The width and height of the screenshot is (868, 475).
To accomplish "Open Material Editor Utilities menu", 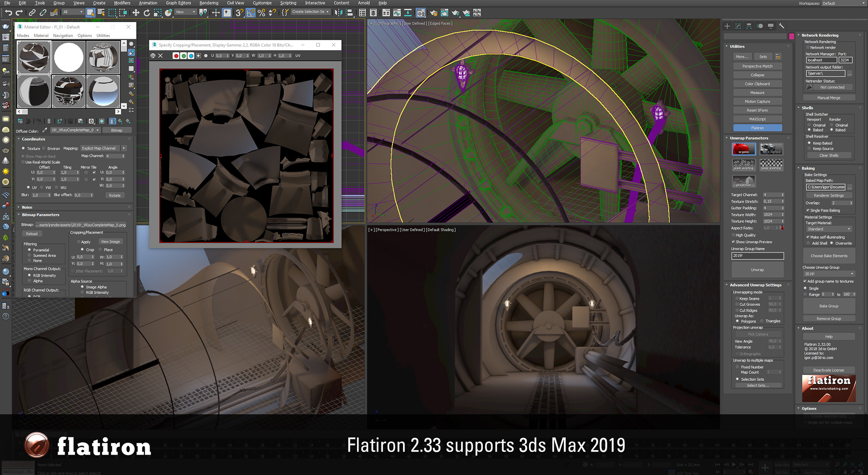I will [x=103, y=36].
